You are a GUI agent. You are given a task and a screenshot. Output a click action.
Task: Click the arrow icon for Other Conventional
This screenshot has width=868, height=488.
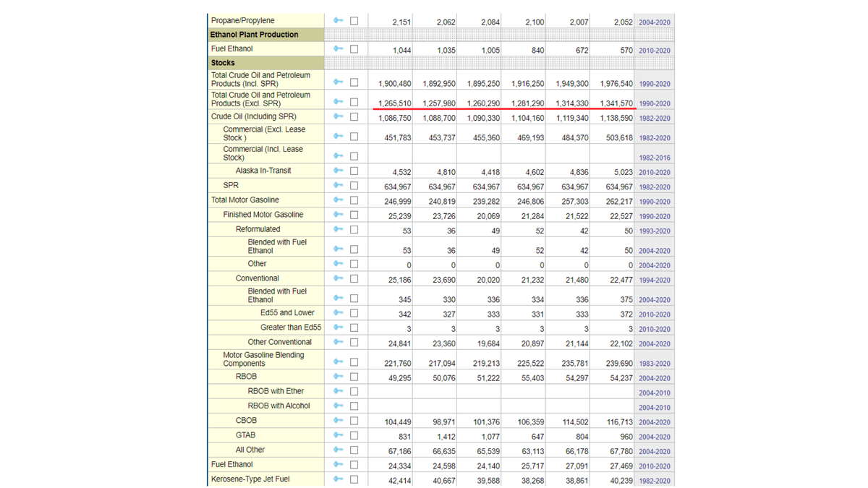coord(338,342)
